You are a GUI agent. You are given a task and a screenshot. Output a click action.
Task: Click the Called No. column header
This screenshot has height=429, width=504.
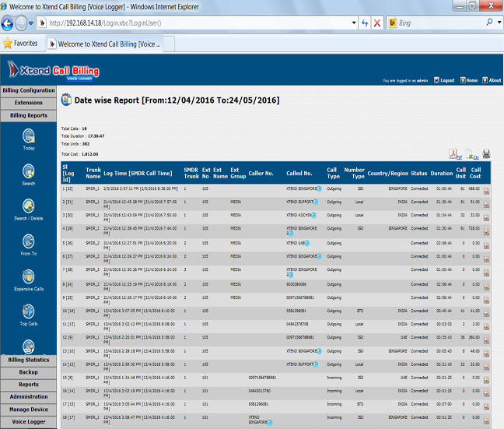pyautogui.click(x=299, y=173)
